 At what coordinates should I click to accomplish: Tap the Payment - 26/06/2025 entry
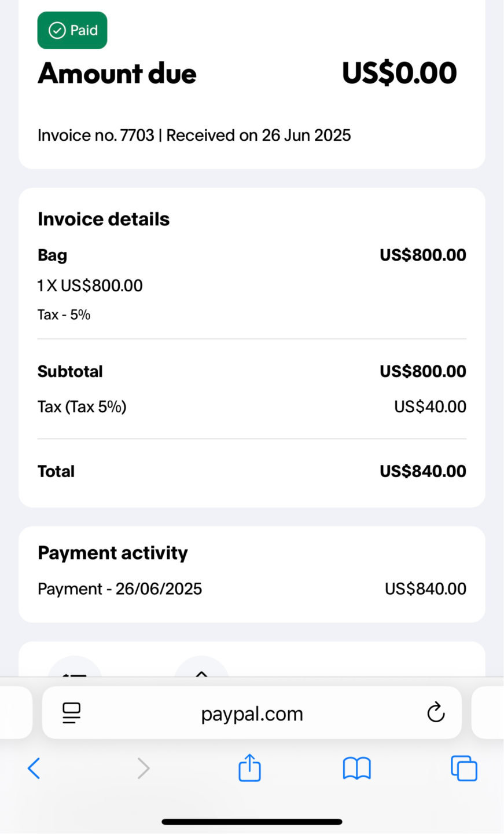120,589
